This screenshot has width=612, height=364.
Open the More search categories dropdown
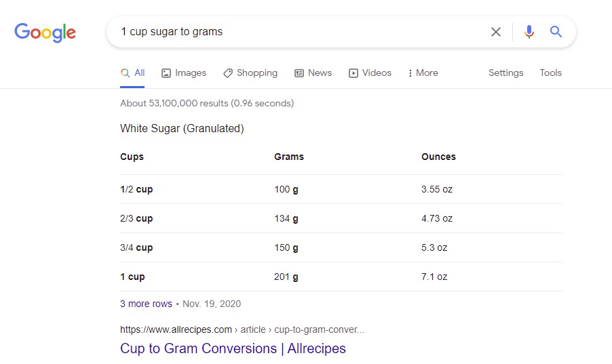tap(423, 73)
